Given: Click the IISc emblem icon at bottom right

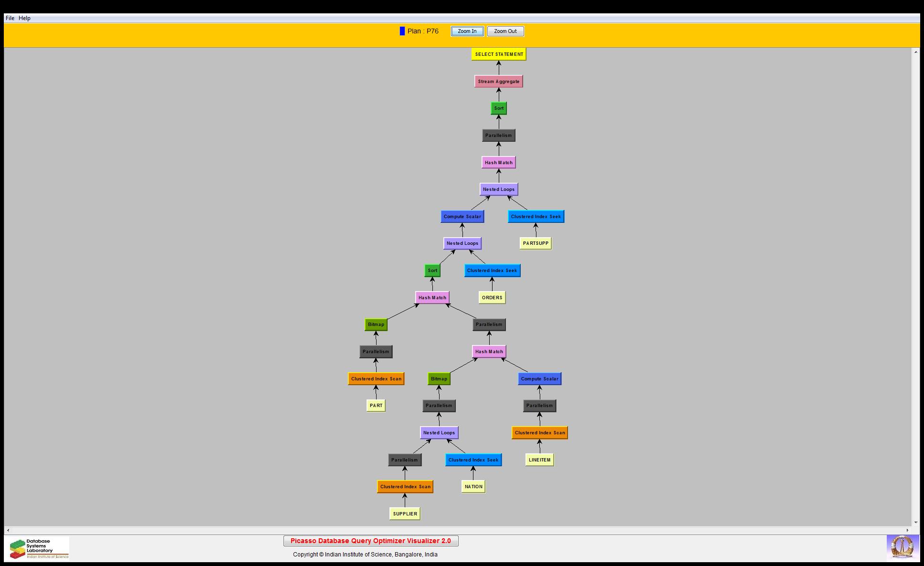Looking at the screenshot, I should [x=902, y=547].
